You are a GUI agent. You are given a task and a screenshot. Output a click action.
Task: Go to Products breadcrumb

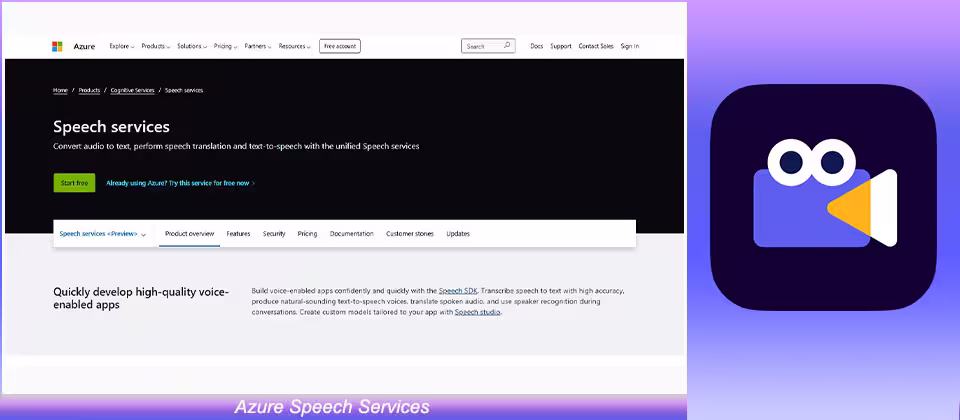pos(89,91)
